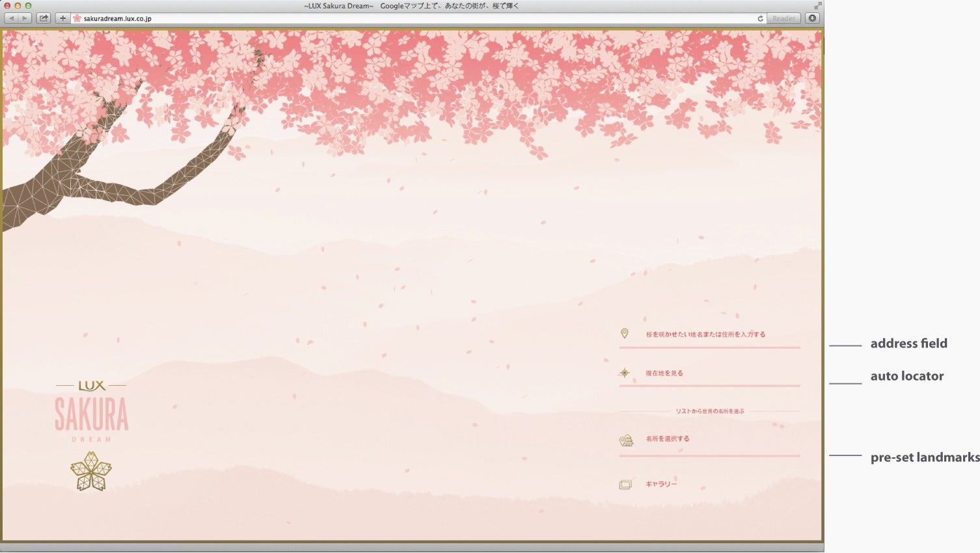Click the add bookmark plus button

tap(62, 18)
